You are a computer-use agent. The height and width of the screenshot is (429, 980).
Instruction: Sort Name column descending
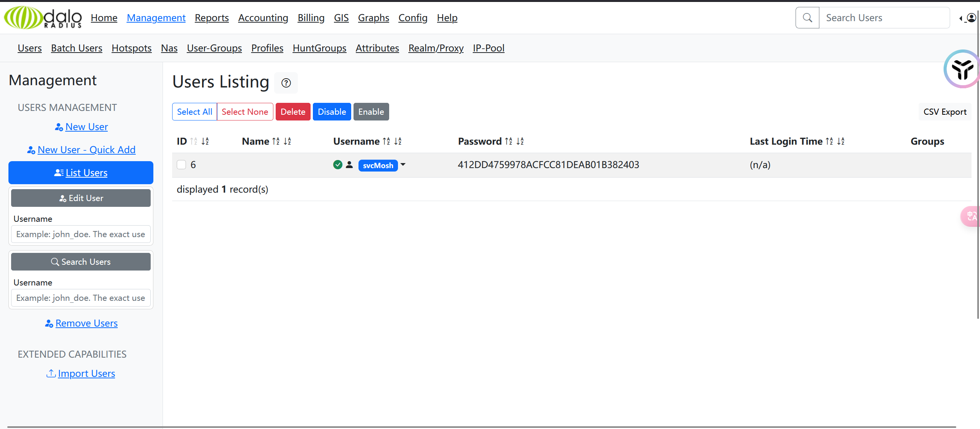pyautogui.click(x=288, y=141)
